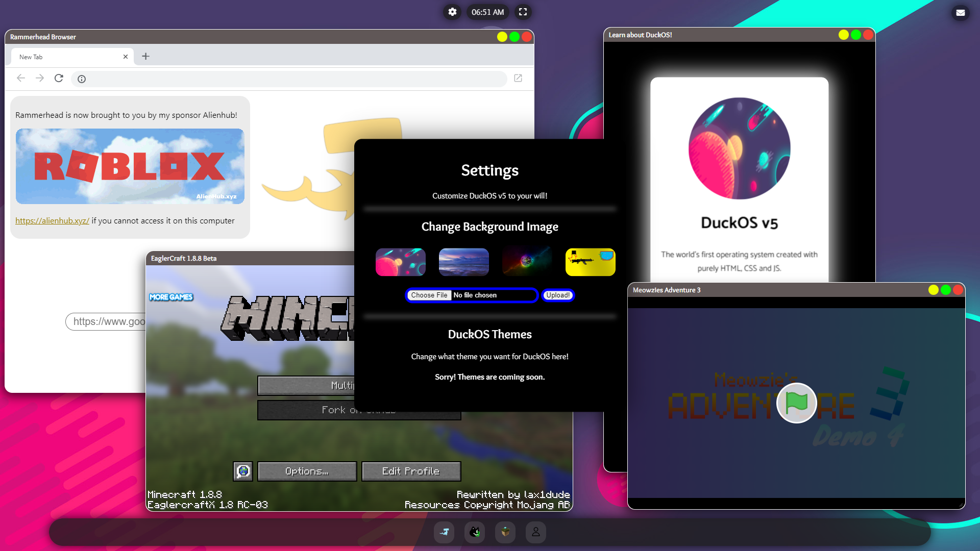Open the Roblox AlienHub banner

pos(130,166)
